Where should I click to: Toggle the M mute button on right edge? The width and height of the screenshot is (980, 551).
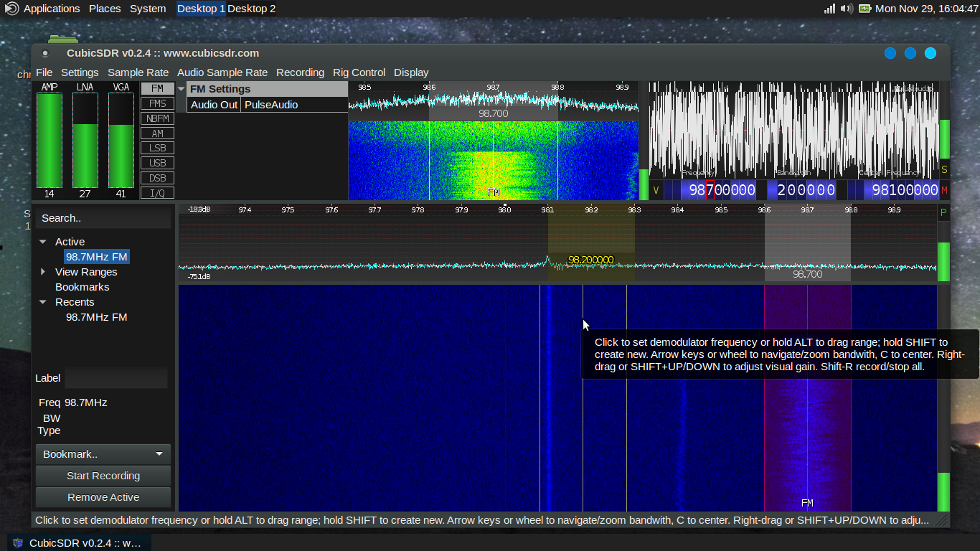(x=945, y=190)
